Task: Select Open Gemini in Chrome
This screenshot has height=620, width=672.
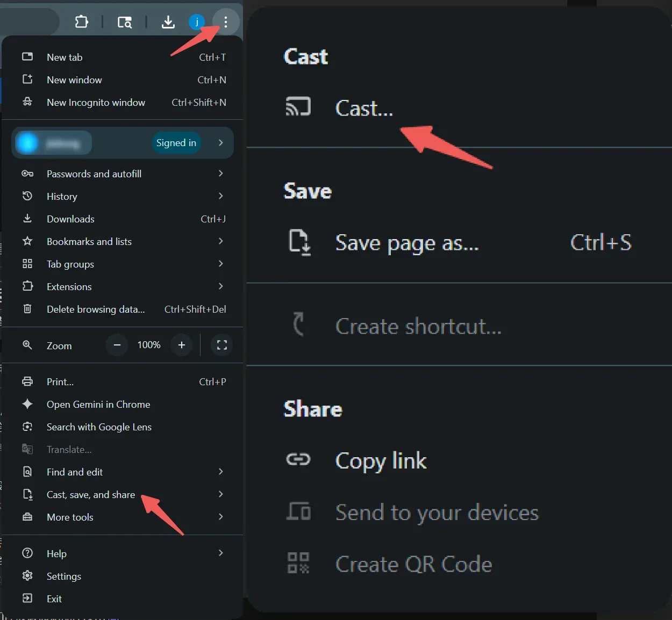Action: tap(123, 404)
